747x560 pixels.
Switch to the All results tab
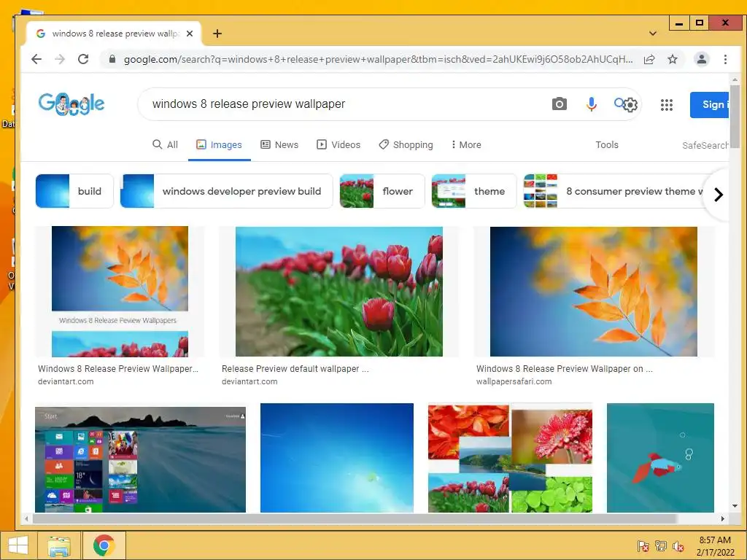[165, 145]
